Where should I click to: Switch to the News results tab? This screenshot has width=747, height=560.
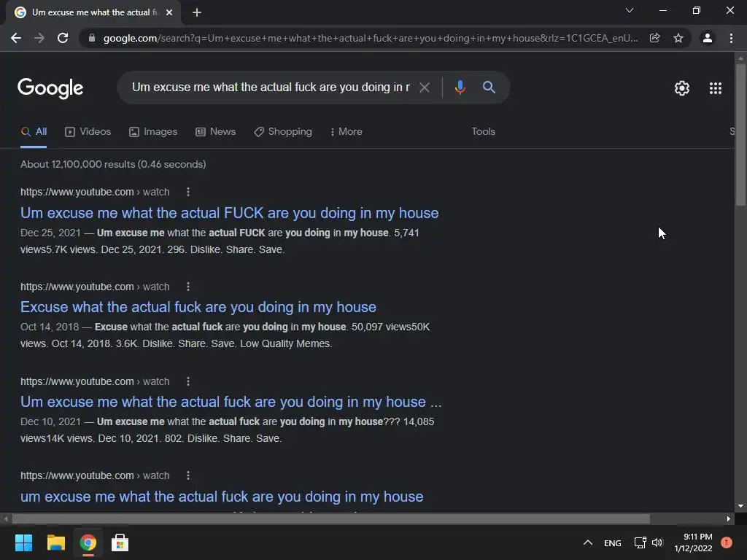pos(215,132)
